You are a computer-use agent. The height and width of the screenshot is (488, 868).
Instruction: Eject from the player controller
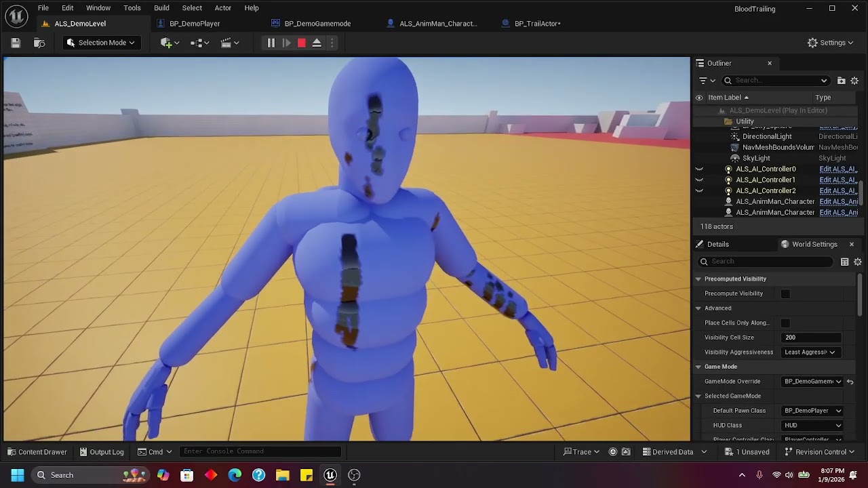click(317, 43)
